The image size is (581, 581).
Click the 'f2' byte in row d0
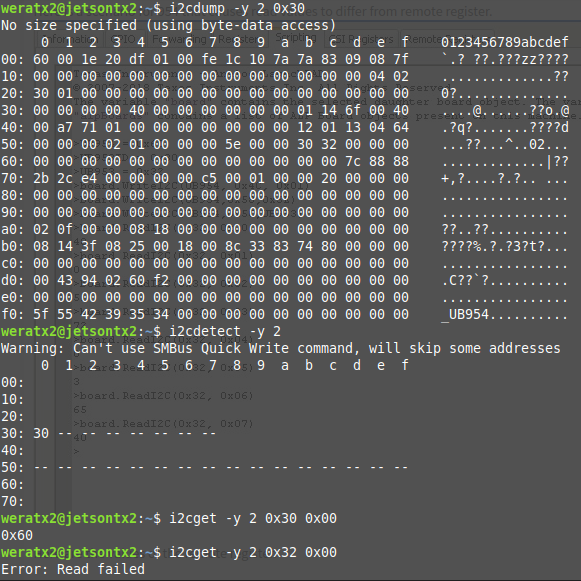(x=161, y=280)
